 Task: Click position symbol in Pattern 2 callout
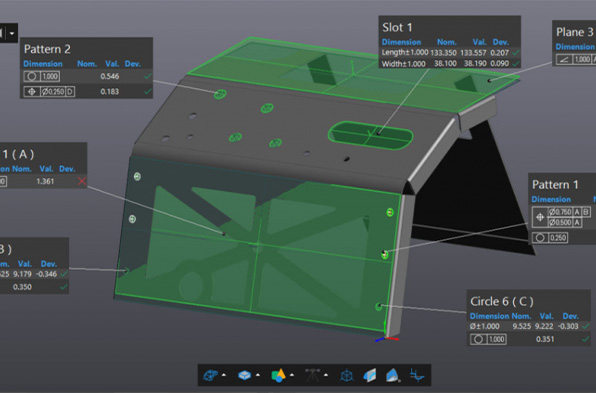pos(32,92)
